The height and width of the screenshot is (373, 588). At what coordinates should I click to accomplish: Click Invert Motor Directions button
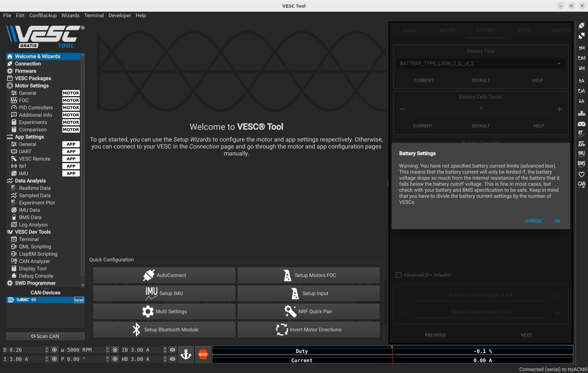click(309, 329)
